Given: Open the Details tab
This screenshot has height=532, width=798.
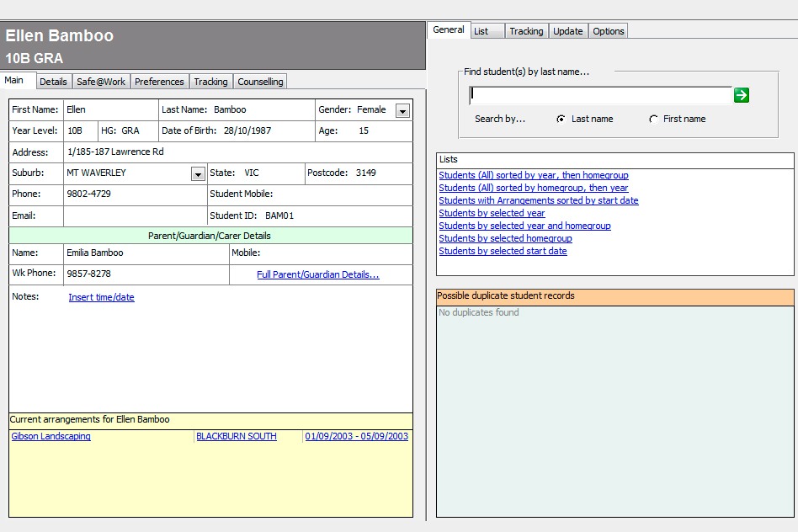Looking at the screenshot, I should 53,82.
